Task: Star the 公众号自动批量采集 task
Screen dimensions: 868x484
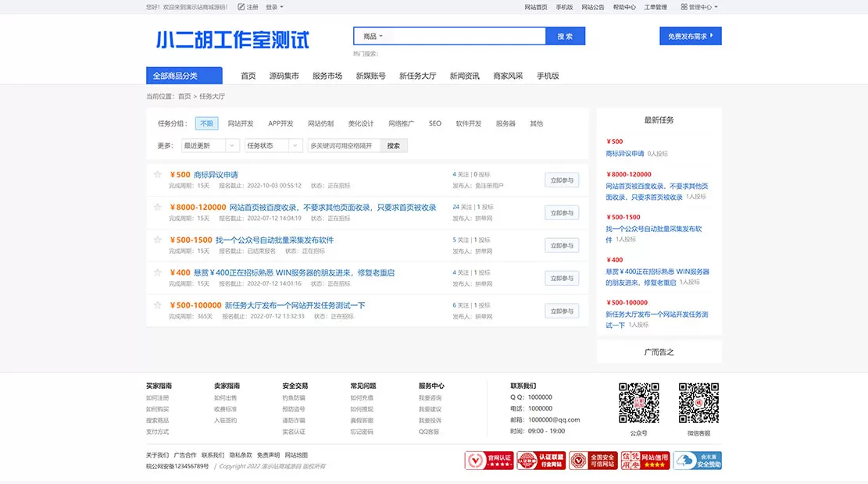Action: coord(158,240)
